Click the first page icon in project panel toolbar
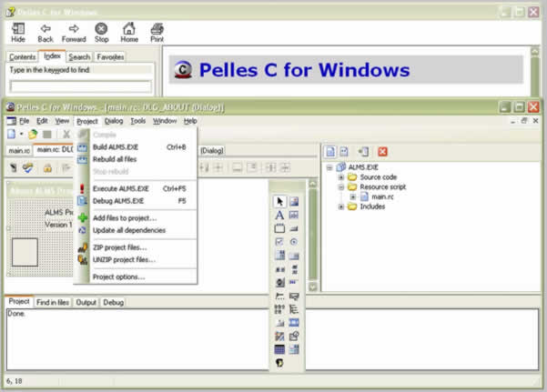 [330, 151]
